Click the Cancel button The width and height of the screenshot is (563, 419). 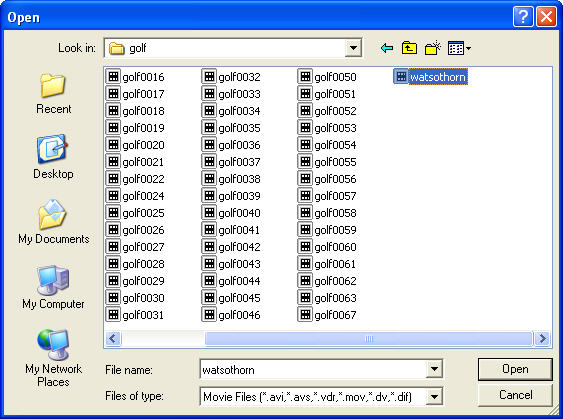coord(515,395)
